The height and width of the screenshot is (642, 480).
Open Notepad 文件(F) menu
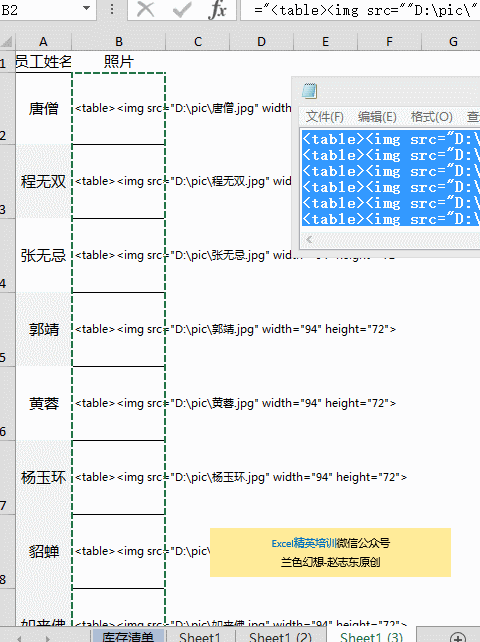(324, 117)
